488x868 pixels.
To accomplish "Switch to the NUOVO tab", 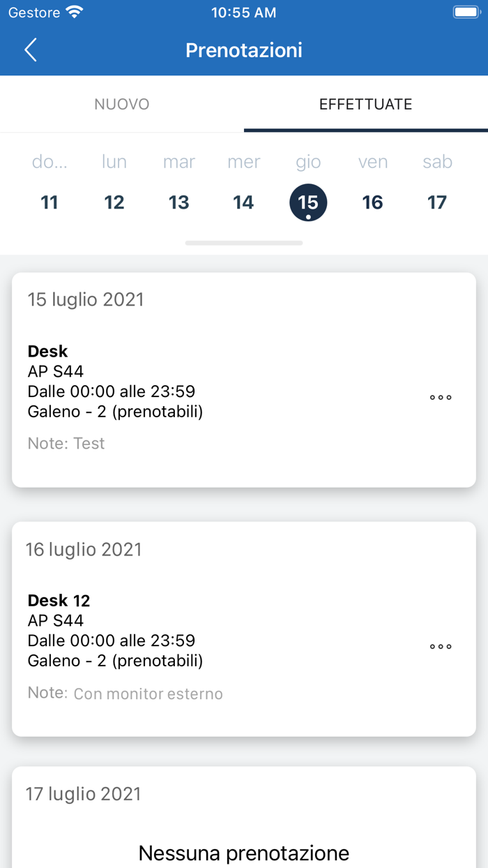I will [122, 105].
